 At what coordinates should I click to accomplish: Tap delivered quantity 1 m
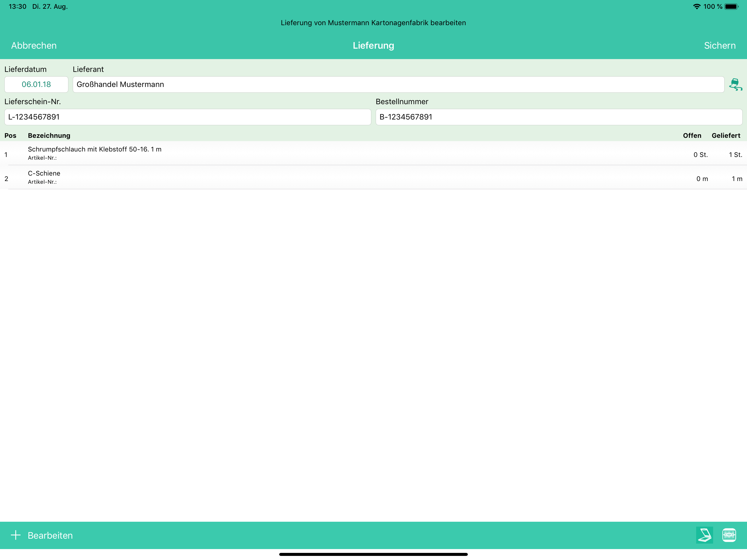coord(737,179)
